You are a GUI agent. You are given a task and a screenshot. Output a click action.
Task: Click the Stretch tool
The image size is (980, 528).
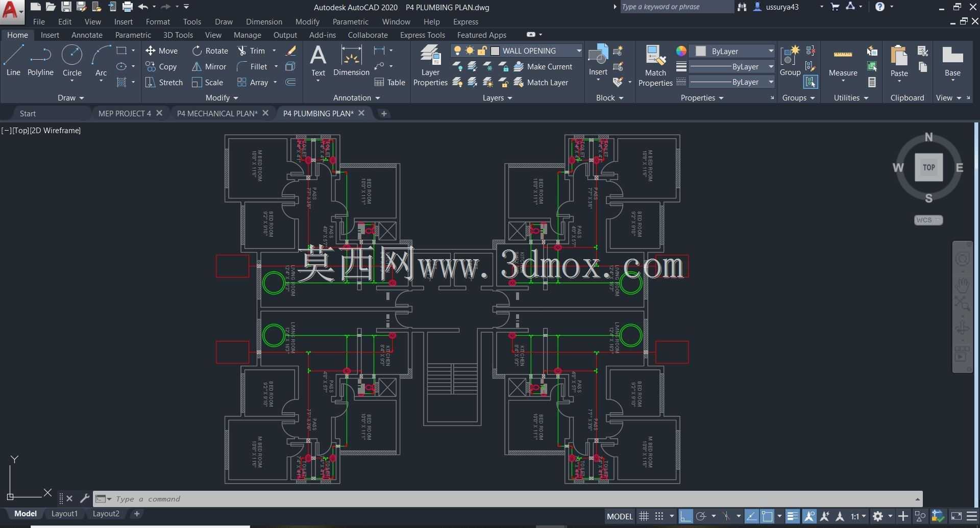point(164,82)
